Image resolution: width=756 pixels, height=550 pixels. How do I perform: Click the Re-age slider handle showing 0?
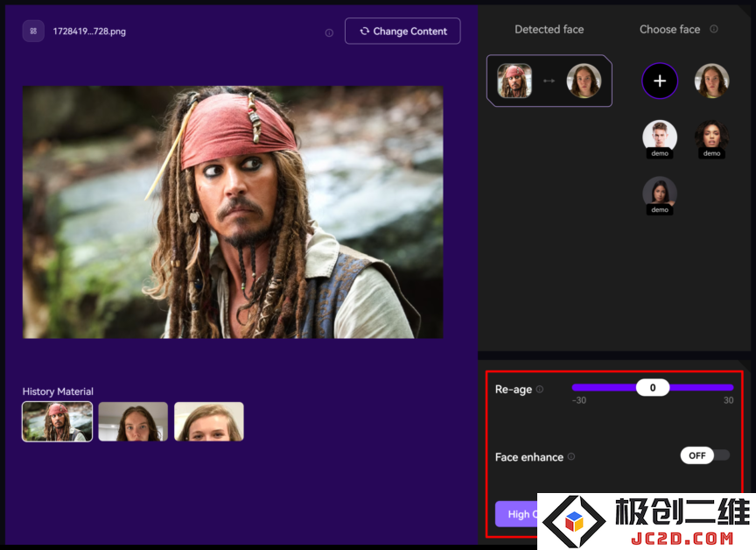pos(653,387)
